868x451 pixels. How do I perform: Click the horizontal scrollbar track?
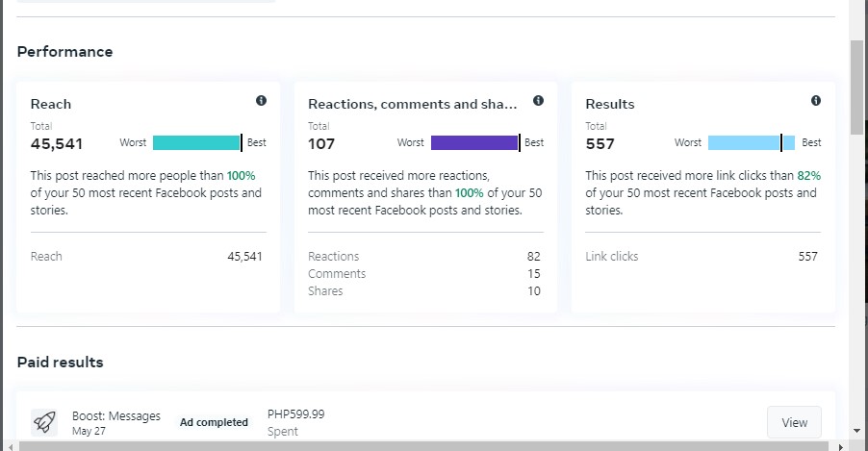click(423, 446)
